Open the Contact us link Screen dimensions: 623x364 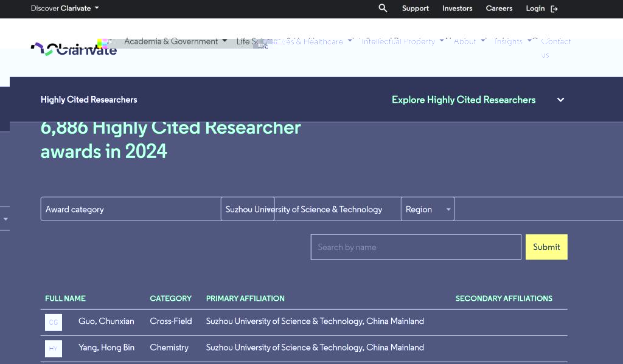556,47
